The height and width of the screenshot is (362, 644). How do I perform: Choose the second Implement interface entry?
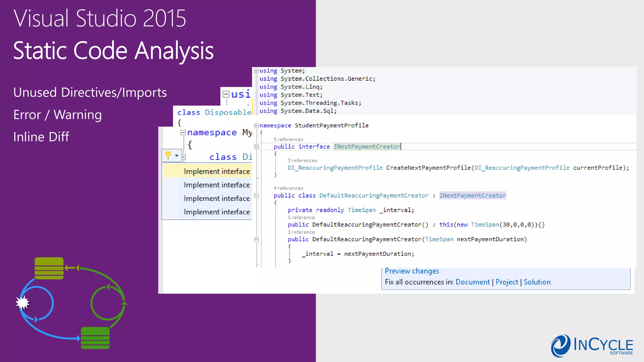[x=208, y=185]
